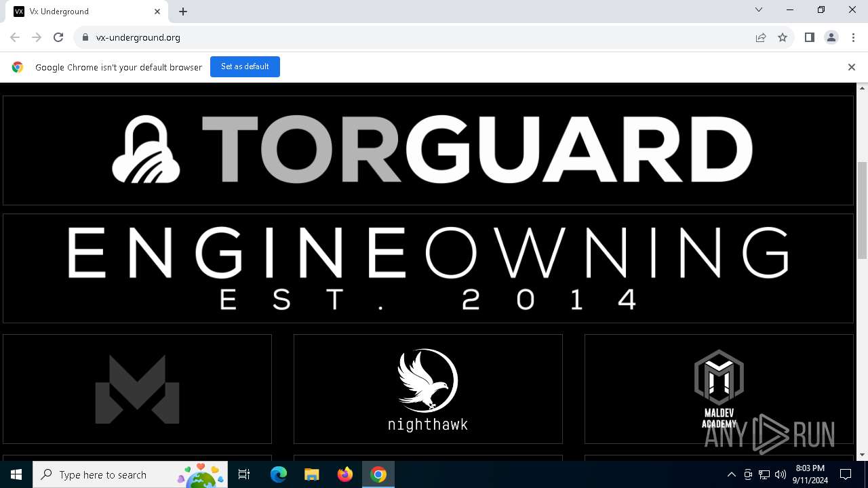
Task: Open the TorGuard sponsor banner
Action: point(428,150)
